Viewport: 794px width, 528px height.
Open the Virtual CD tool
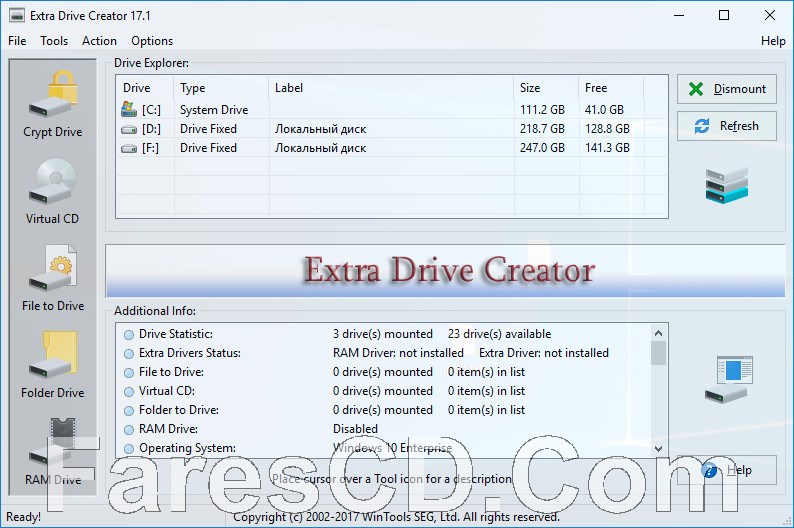point(53,191)
